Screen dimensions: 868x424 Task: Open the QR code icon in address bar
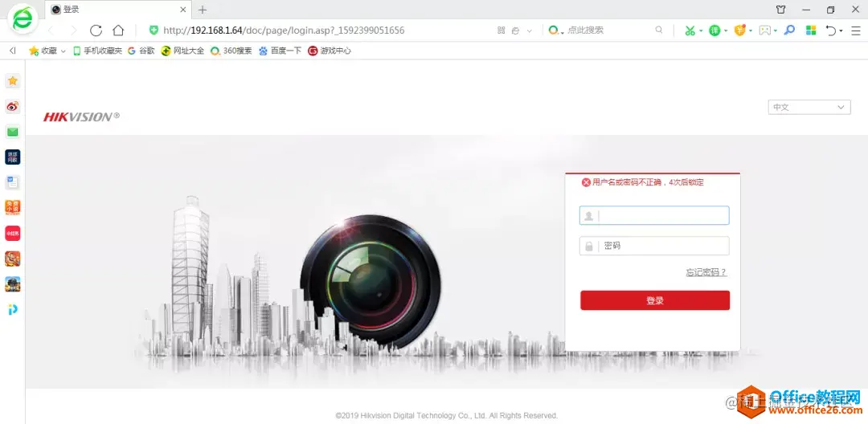click(502, 31)
